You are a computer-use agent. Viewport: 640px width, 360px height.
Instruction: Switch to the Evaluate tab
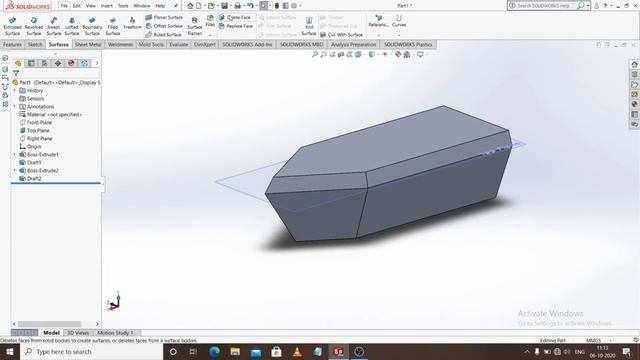(179, 44)
